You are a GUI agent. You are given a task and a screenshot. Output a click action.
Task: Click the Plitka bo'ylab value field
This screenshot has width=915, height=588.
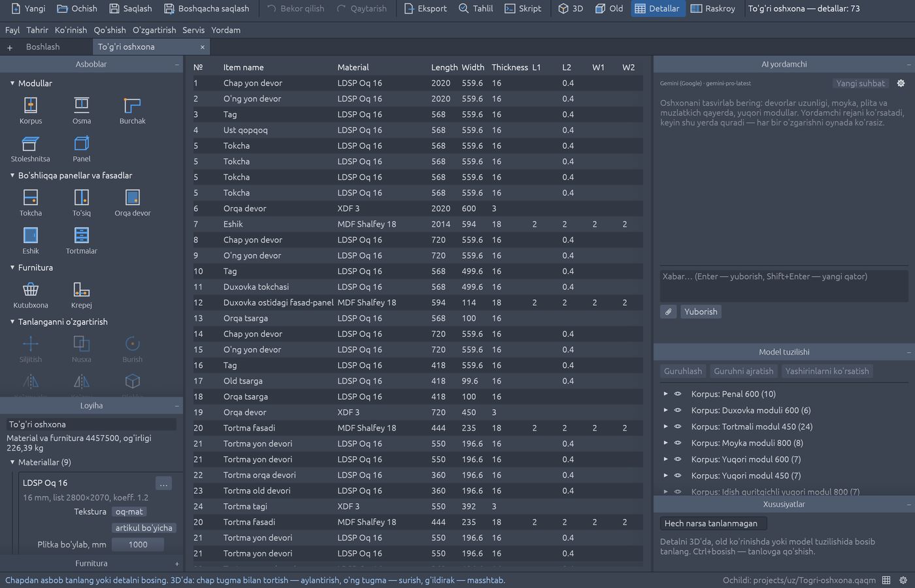[138, 544]
